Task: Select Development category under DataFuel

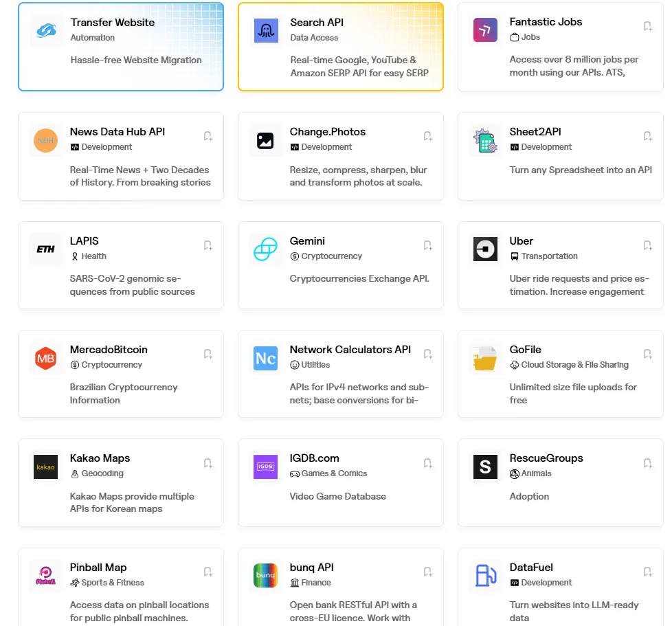Action: point(541,583)
